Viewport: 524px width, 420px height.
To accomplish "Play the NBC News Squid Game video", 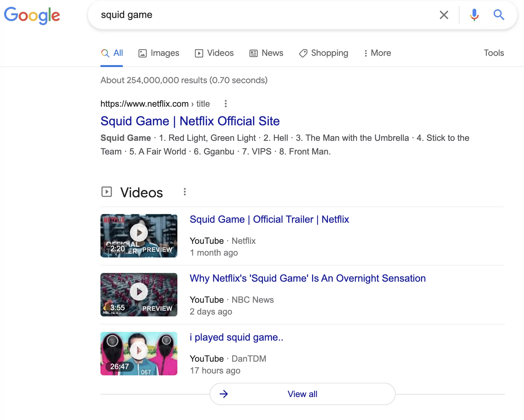I will pos(139,291).
